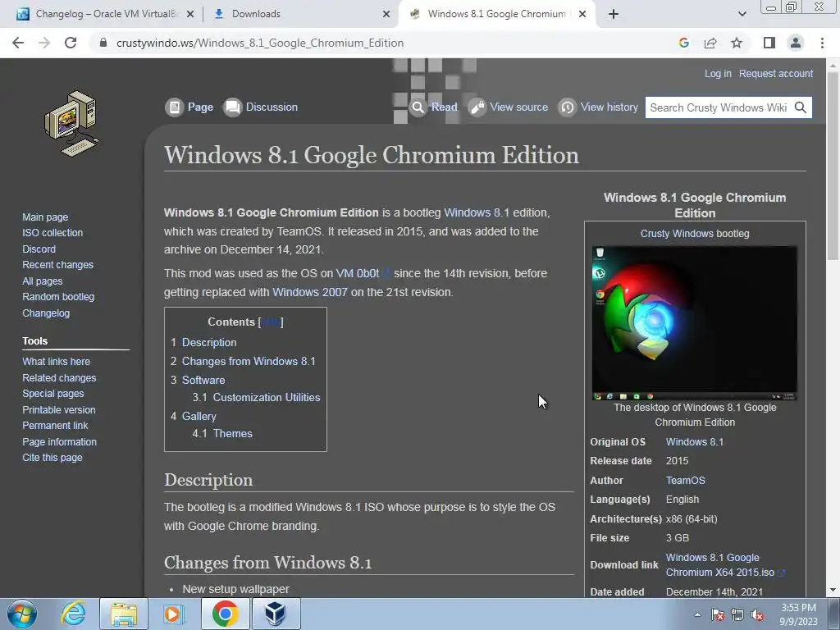Launch Internet Explorer from taskbar
The height and width of the screenshot is (630, 840).
pyautogui.click(x=73, y=614)
